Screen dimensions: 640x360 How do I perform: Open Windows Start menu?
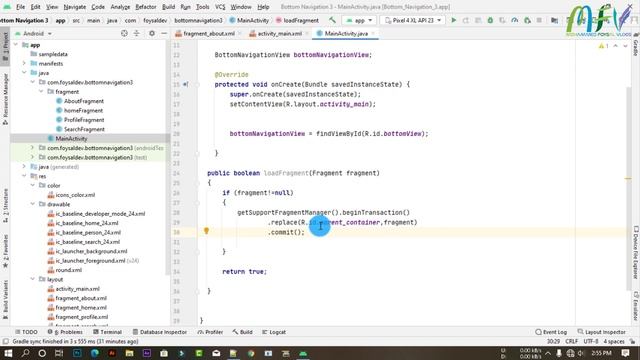click(8, 353)
